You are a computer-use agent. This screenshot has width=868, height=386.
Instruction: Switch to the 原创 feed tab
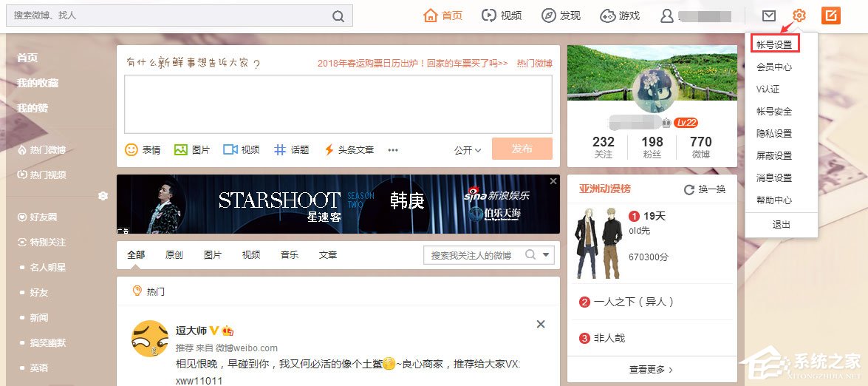coord(174,255)
